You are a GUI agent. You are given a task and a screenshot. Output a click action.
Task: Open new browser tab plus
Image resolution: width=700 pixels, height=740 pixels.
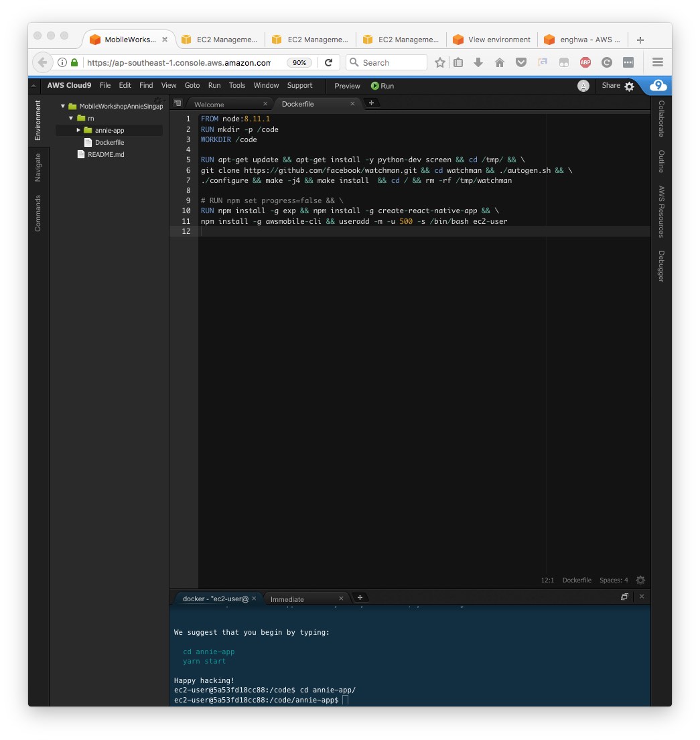640,40
